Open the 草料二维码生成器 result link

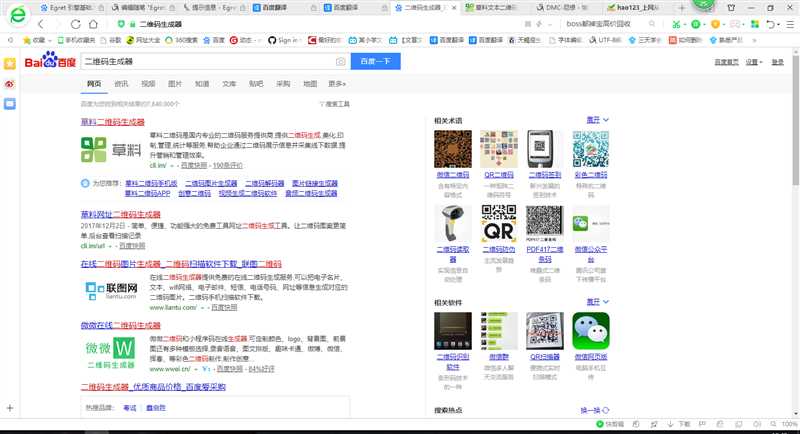tap(112, 122)
